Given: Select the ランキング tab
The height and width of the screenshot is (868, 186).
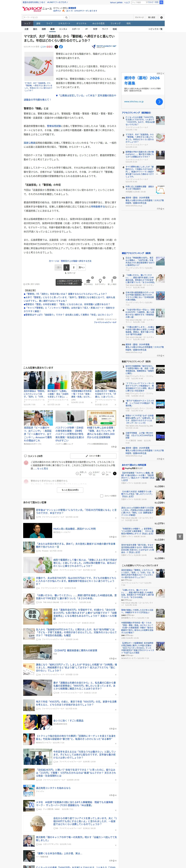Looking at the screenshot, I should 115,24.
